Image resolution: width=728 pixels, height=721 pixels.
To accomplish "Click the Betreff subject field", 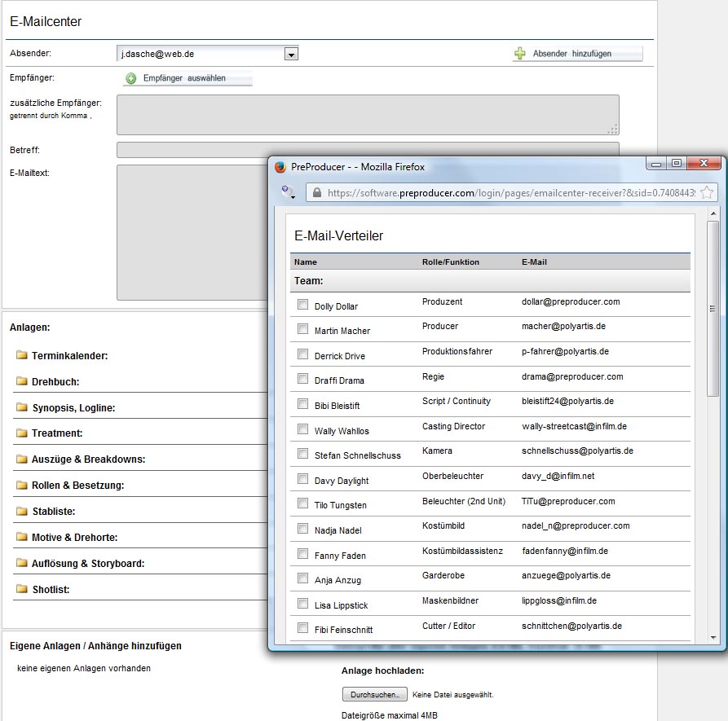I will tap(368, 149).
